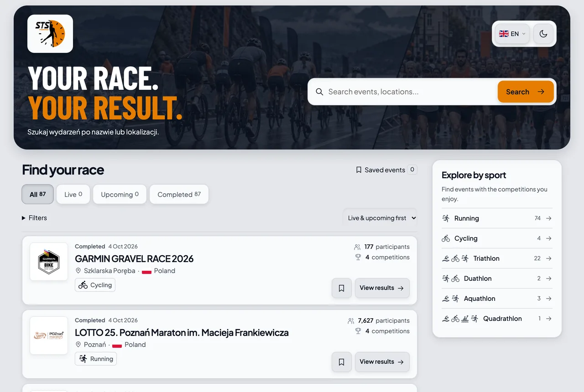Click the STS timing logo
This screenshot has width=584, height=392.
[x=50, y=34]
